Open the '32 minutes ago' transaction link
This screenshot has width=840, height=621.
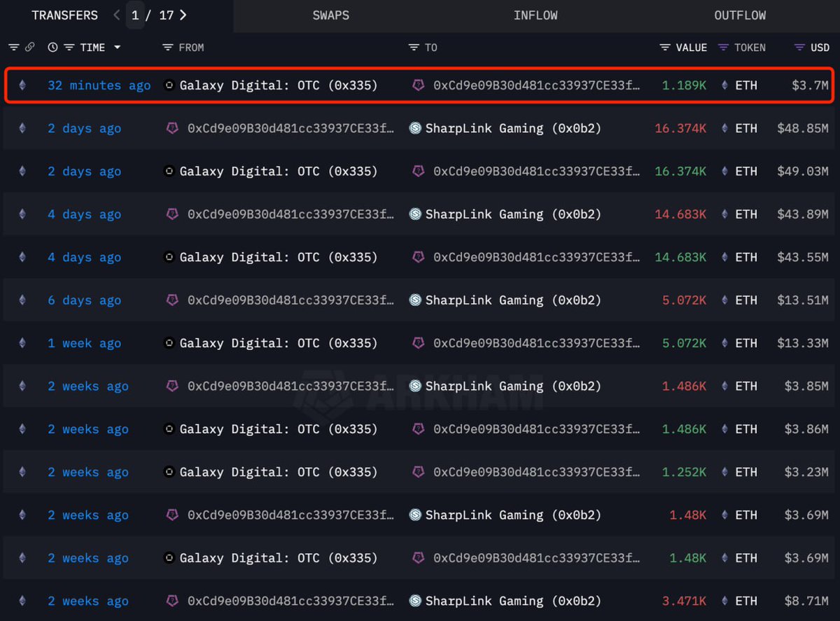(x=99, y=85)
